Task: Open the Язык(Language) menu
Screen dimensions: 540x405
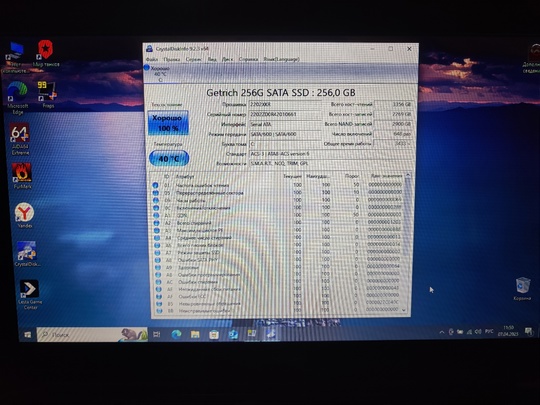Action: pos(281,59)
